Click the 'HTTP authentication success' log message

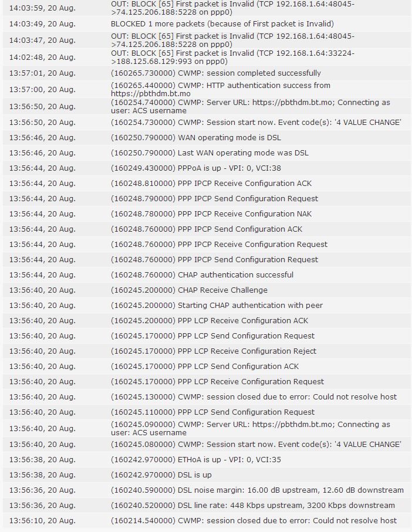pyautogui.click(x=207, y=89)
